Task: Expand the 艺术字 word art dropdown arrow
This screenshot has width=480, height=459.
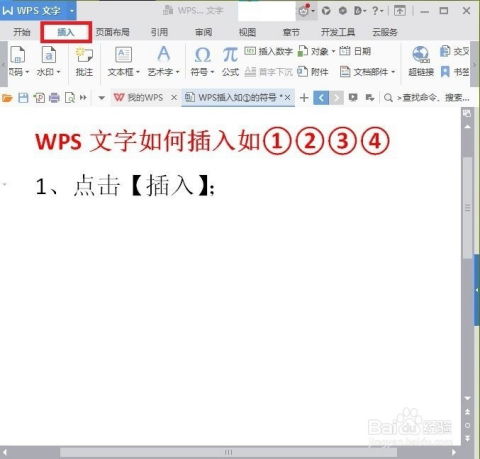Action: coord(178,72)
